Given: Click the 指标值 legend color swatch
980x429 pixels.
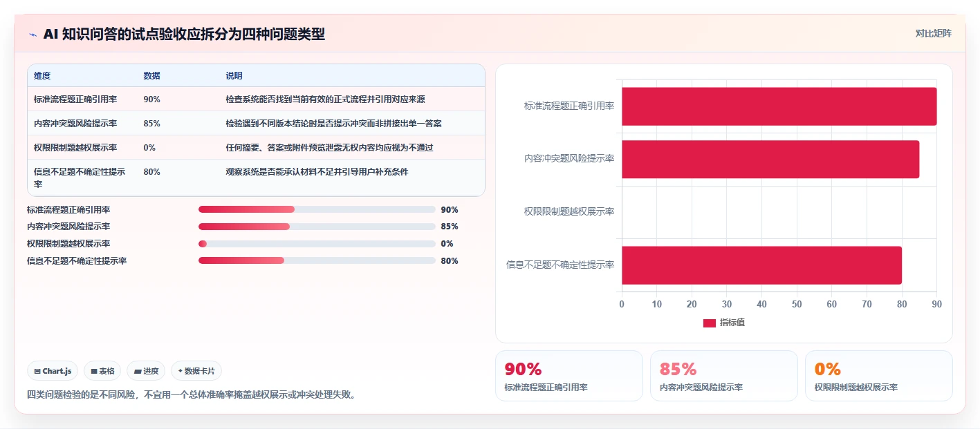Looking at the screenshot, I should [710, 323].
